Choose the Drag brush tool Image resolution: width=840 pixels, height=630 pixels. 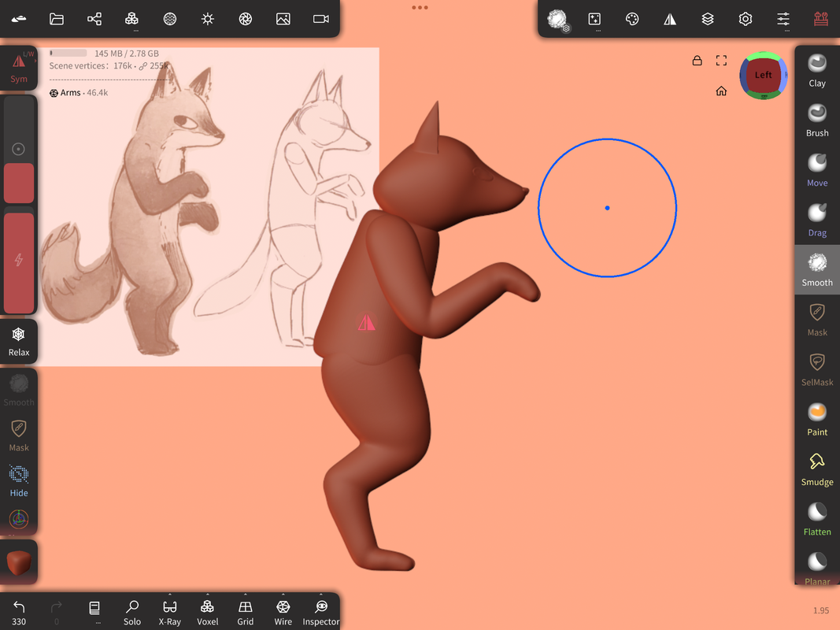[817, 220]
